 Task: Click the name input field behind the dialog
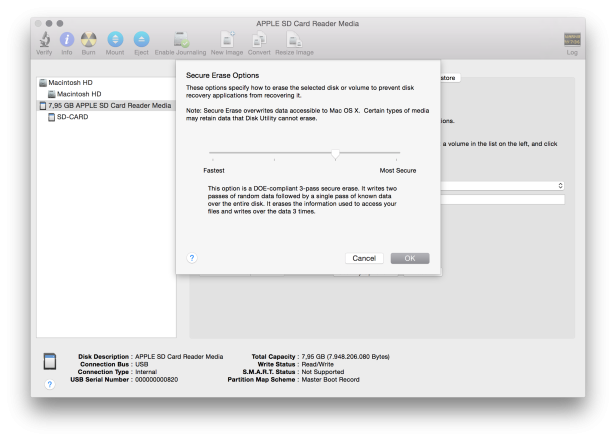pos(503,199)
